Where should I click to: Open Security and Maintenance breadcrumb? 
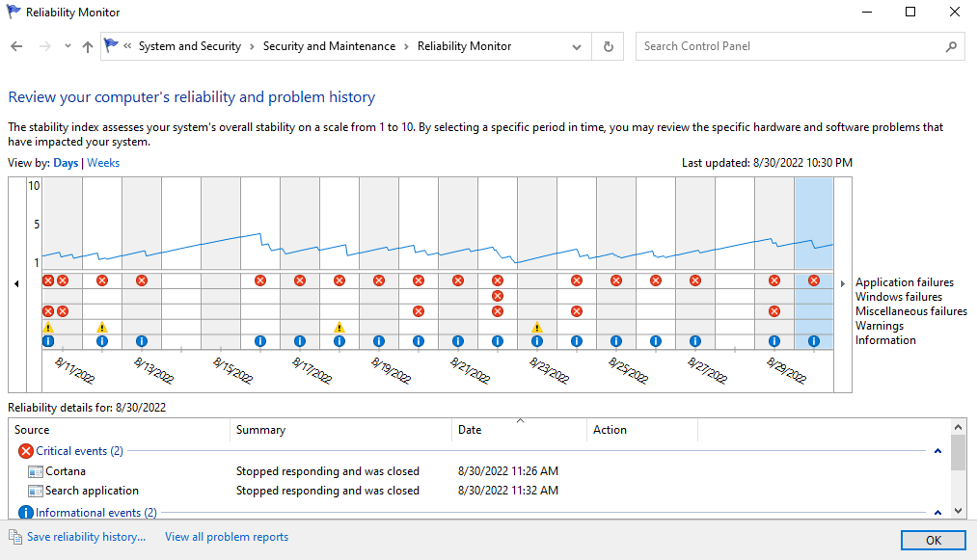coord(329,46)
